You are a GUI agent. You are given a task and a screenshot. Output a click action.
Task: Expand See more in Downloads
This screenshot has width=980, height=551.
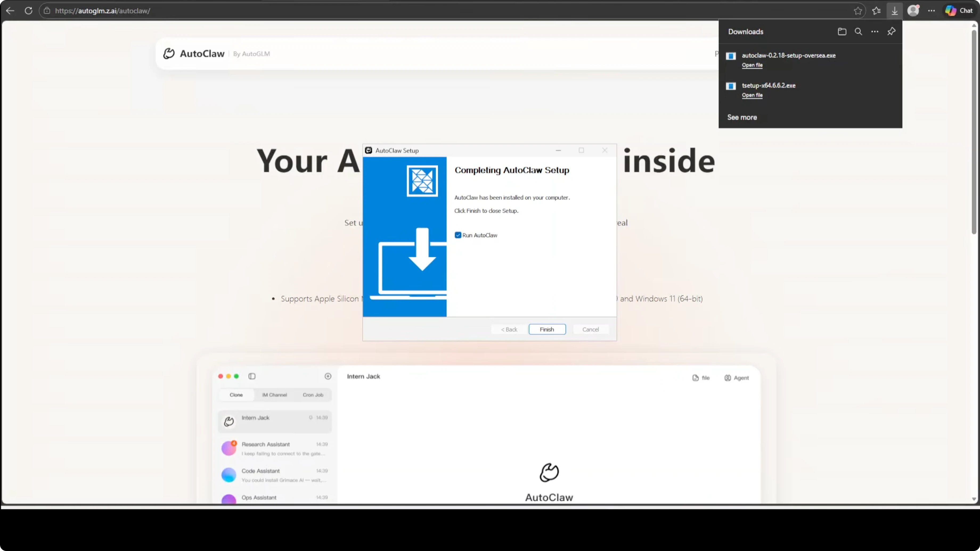pos(742,117)
